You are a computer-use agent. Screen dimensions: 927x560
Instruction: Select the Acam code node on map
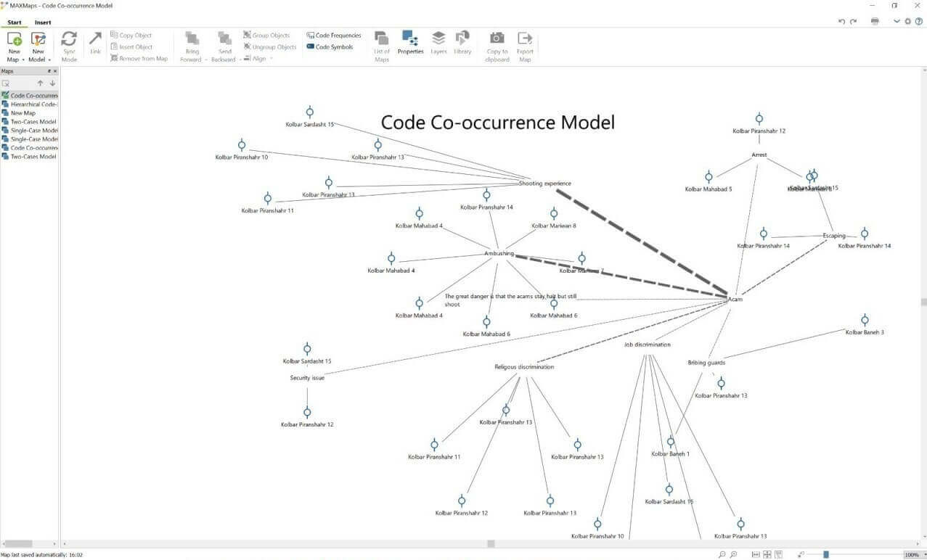pyautogui.click(x=735, y=299)
